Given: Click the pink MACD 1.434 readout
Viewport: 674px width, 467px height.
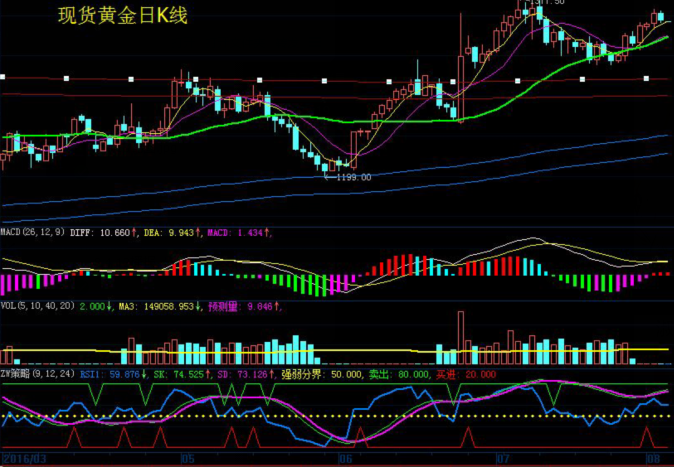Looking at the screenshot, I should (240, 232).
